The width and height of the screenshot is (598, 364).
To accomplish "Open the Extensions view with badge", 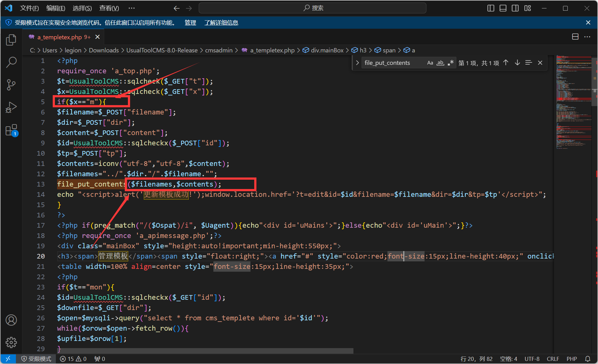I will tap(11, 130).
